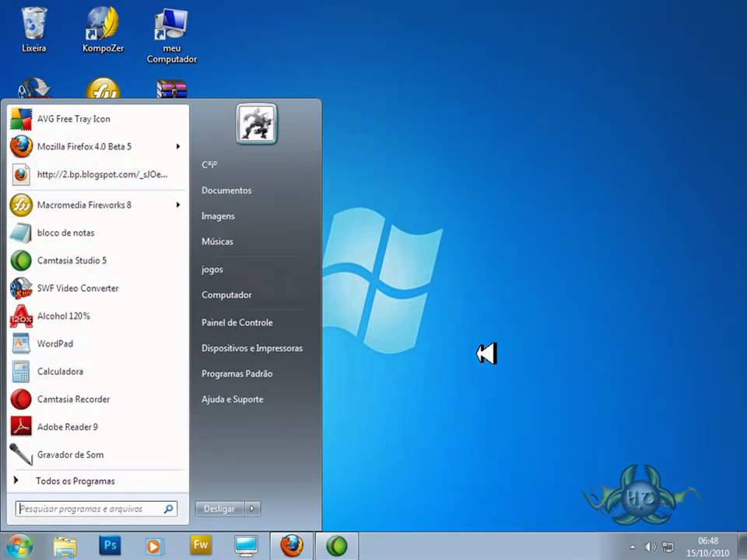This screenshot has height=560, width=747.
Task: Open the clock showing 06:48
Action: coord(707,547)
